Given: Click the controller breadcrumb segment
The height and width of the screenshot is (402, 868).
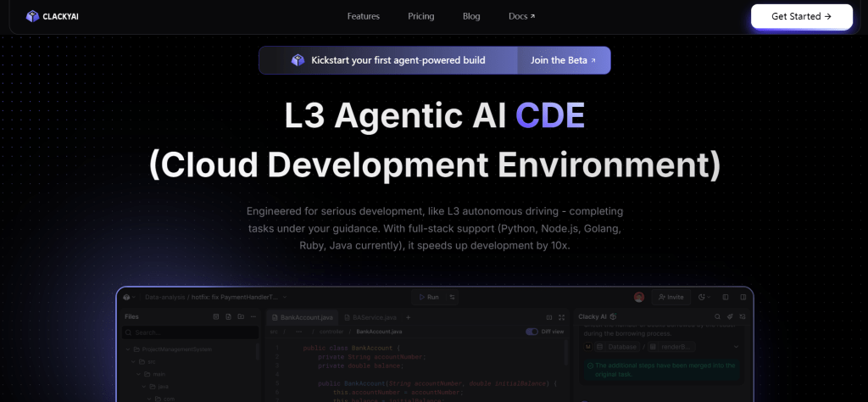Looking at the screenshot, I should pyautogui.click(x=331, y=332).
